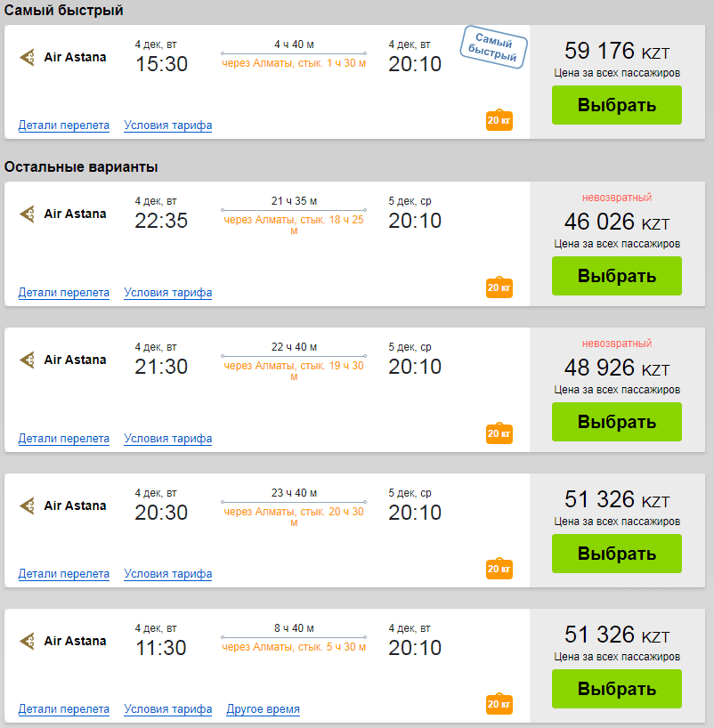This screenshot has height=728, width=714.
Task: Open Детали перелета for the 15:30 flight
Action: click(63, 125)
